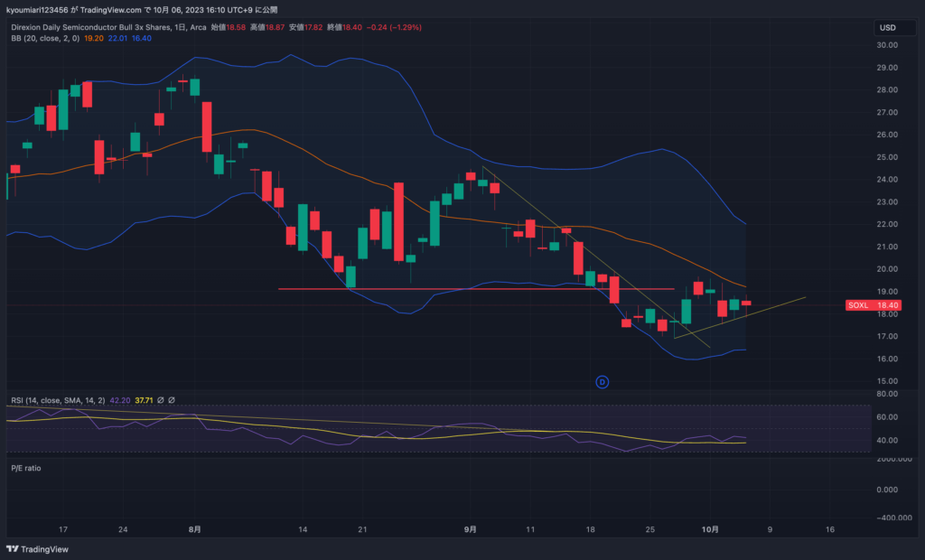Viewport: 925px width, 560px height.
Task: Open the USD currency selector
Action: coord(894,28)
